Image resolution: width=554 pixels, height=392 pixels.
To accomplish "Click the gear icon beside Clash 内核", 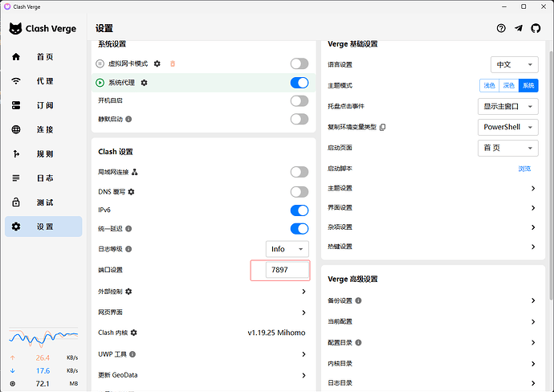I will 133,333.
